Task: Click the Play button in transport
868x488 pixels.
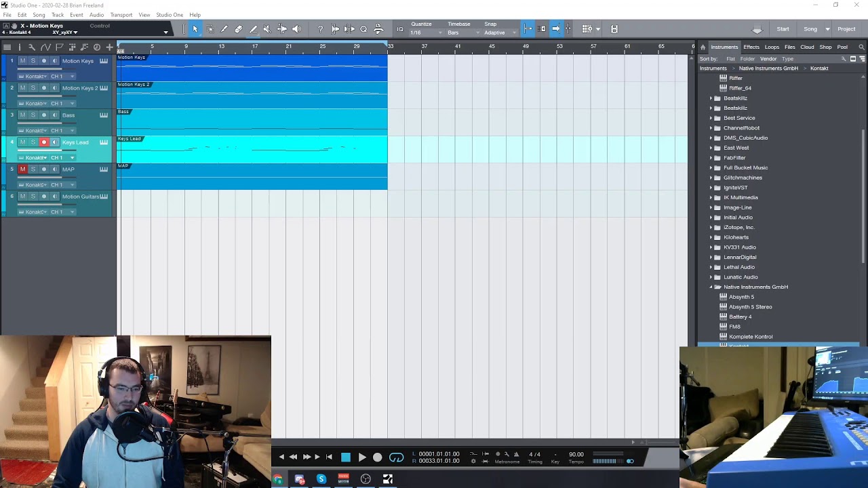Action: 361,457
